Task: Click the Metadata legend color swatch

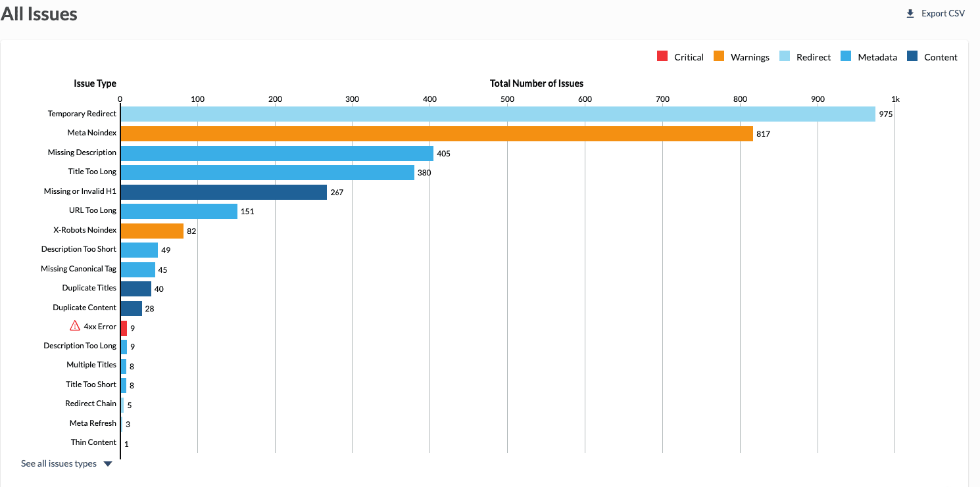Action: tap(846, 57)
